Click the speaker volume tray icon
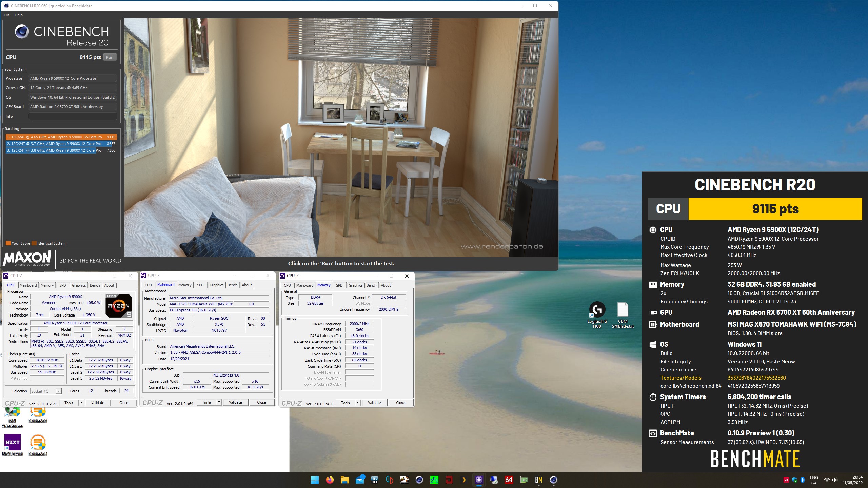The image size is (868, 488). (834, 480)
